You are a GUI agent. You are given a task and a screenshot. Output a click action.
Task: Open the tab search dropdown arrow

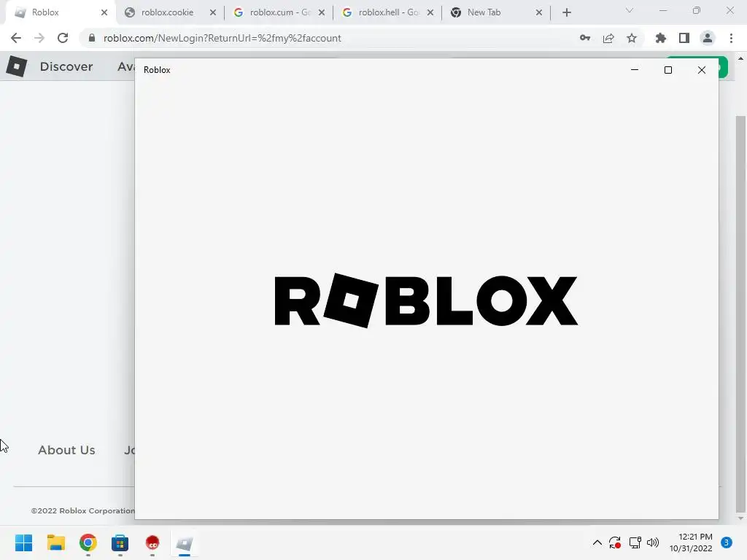(x=630, y=10)
